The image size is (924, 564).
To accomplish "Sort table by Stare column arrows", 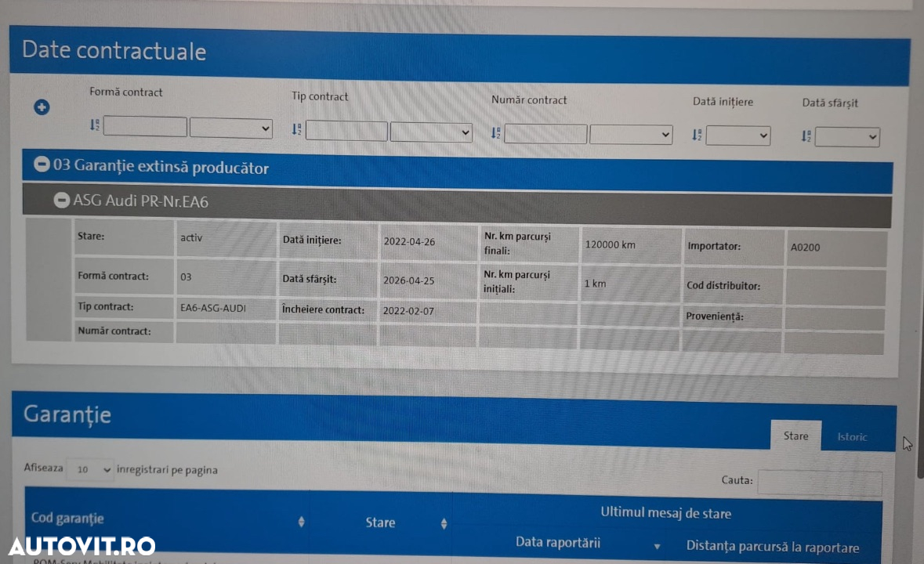I will tap(444, 523).
